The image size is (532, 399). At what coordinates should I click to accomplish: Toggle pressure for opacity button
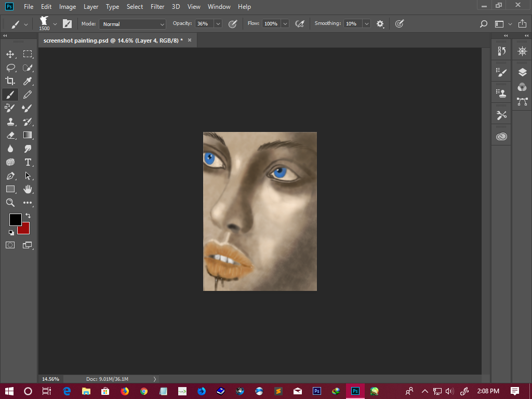pyautogui.click(x=233, y=24)
